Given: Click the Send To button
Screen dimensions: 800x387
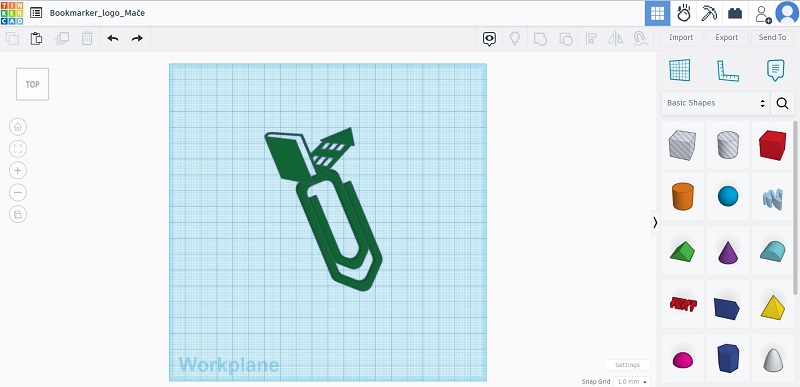Looking at the screenshot, I should (772, 38).
